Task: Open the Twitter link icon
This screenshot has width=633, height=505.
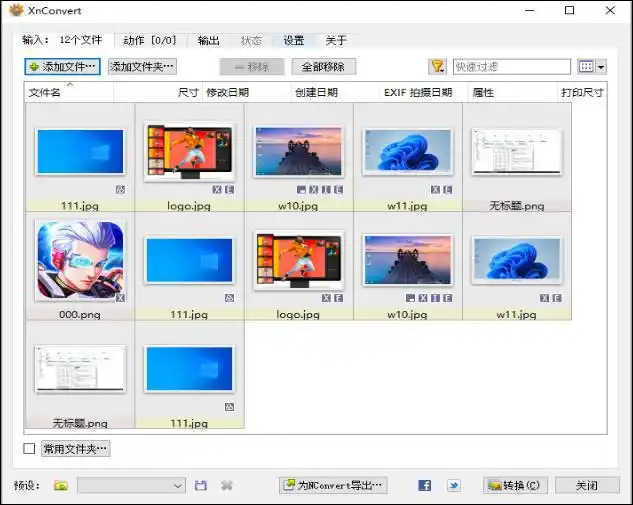Action: pos(453,486)
